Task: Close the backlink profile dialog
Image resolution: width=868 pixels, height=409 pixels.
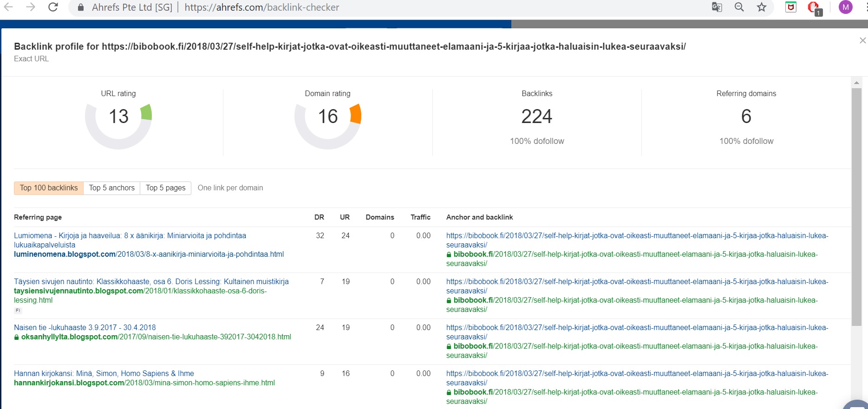Action: coord(862,40)
